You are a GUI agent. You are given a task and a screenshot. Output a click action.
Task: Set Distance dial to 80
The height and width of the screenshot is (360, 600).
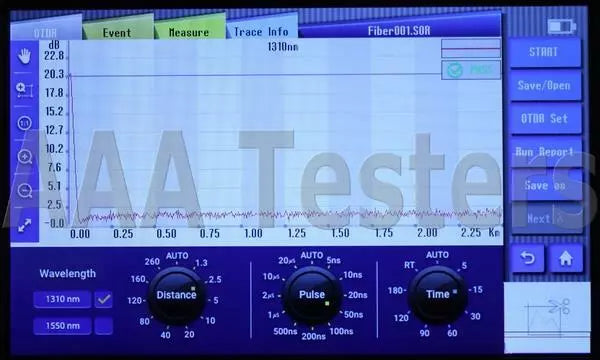point(144,321)
